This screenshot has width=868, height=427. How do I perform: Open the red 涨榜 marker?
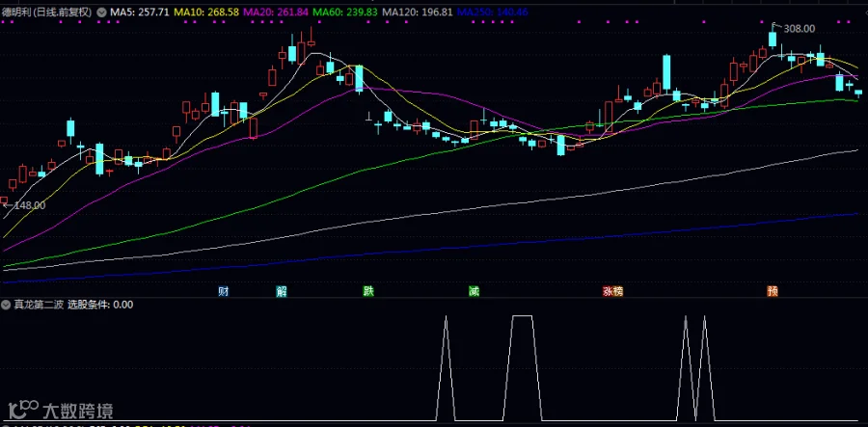pyautogui.click(x=612, y=291)
